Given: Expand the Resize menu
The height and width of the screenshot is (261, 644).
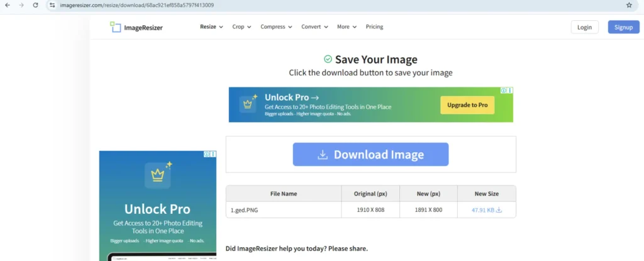Looking at the screenshot, I should [211, 26].
